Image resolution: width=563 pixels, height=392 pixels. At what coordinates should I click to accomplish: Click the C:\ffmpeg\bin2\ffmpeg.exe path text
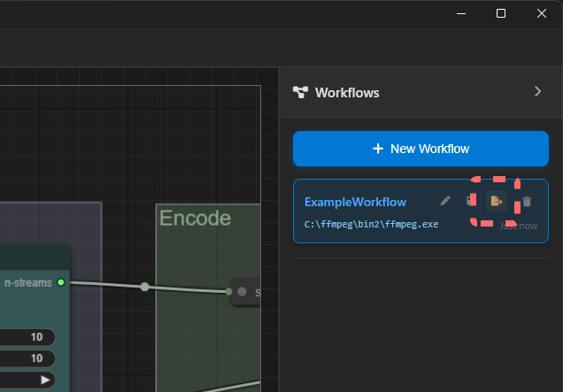pyautogui.click(x=371, y=225)
